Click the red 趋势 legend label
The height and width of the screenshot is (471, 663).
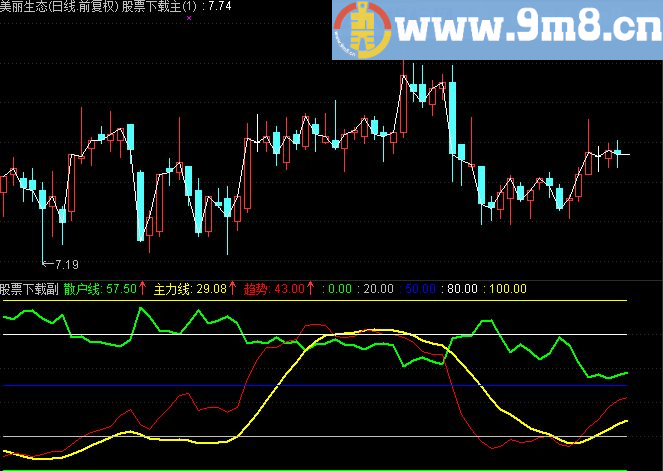click(x=256, y=289)
